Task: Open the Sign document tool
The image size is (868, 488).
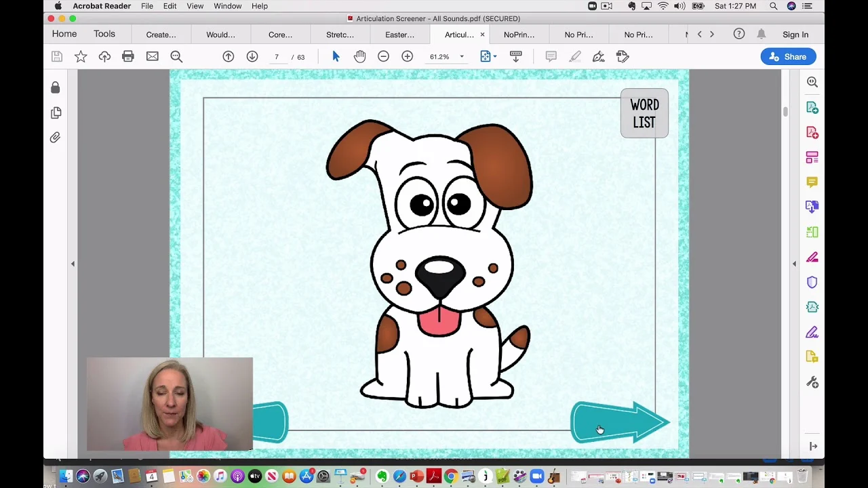Action: (x=599, y=57)
